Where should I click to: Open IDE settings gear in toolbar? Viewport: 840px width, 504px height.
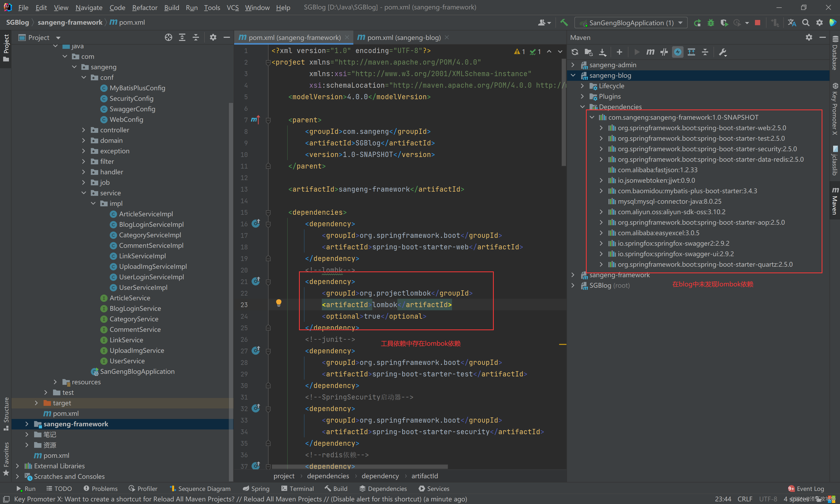point(819,23)
